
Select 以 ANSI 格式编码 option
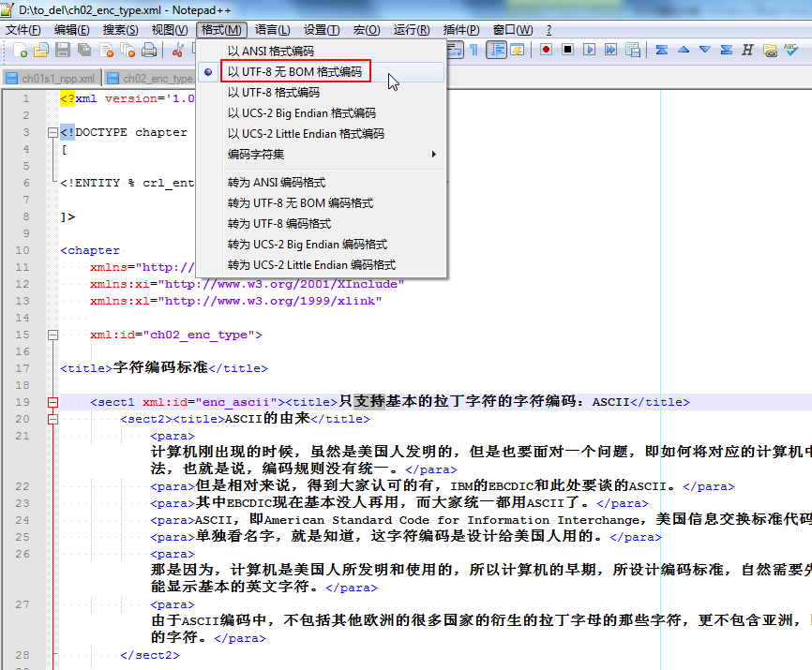click(321, 52)
